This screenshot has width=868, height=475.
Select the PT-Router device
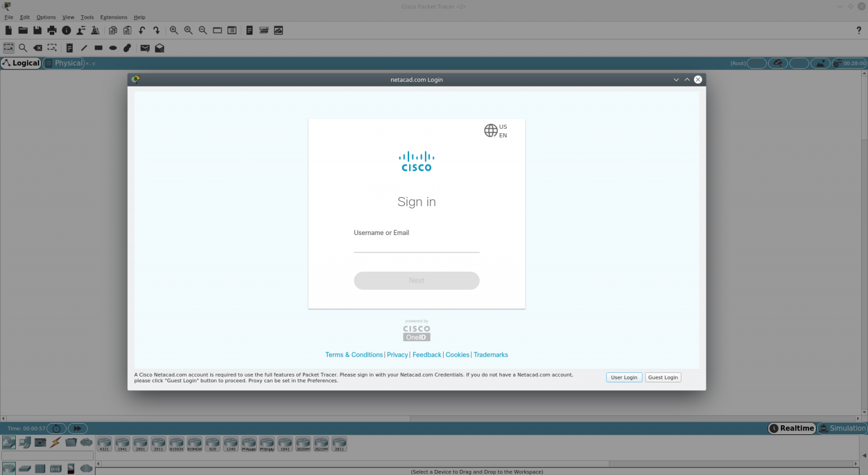click(x=249, y=444)
